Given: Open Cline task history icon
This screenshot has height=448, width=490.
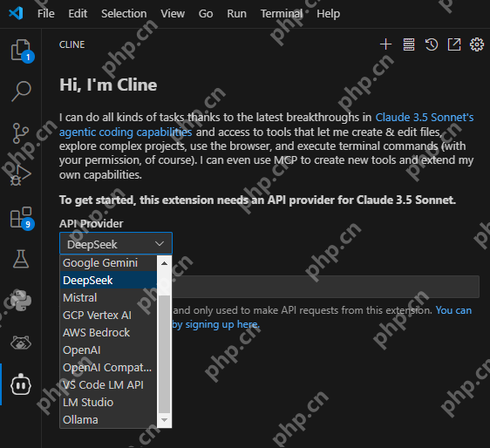Looking at the screenshot, I should pyautogui.click(x=432, y=44).
